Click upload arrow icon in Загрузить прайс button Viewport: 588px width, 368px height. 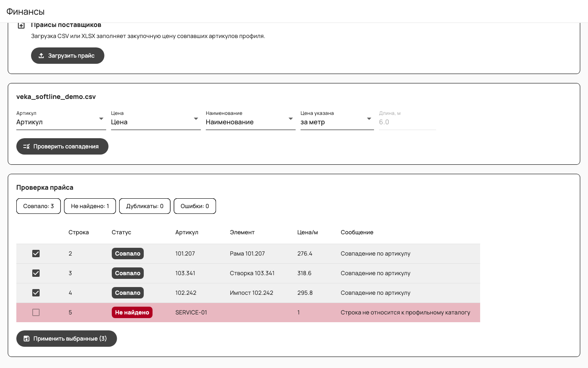coord(41,56)
